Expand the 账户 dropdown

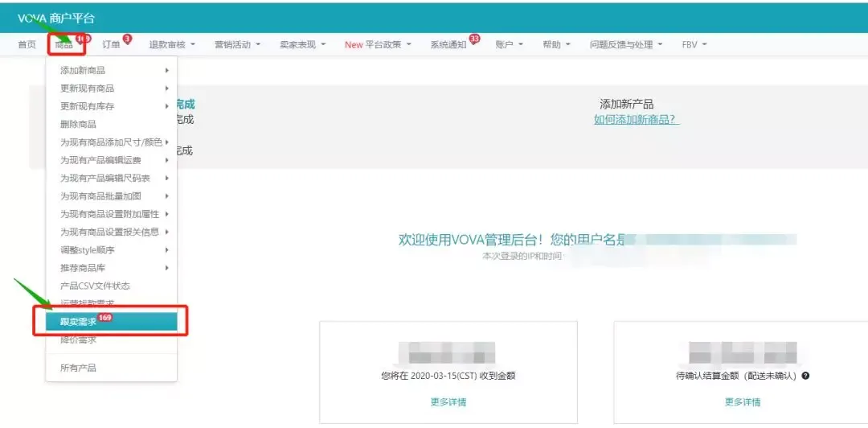[x=510, y=45]
